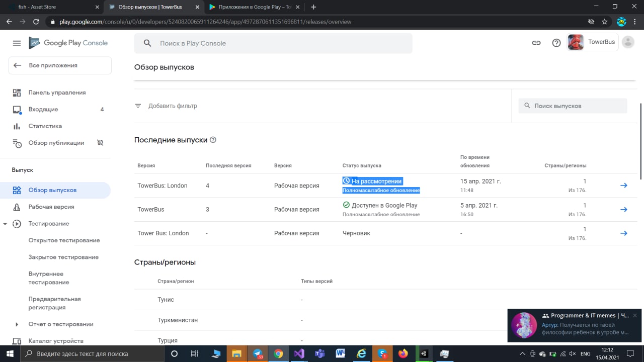The height and width of the screenshot is (362, 644).
Task: Switch to the fish - Asset Store tab
Action: (x=50, y=7)
